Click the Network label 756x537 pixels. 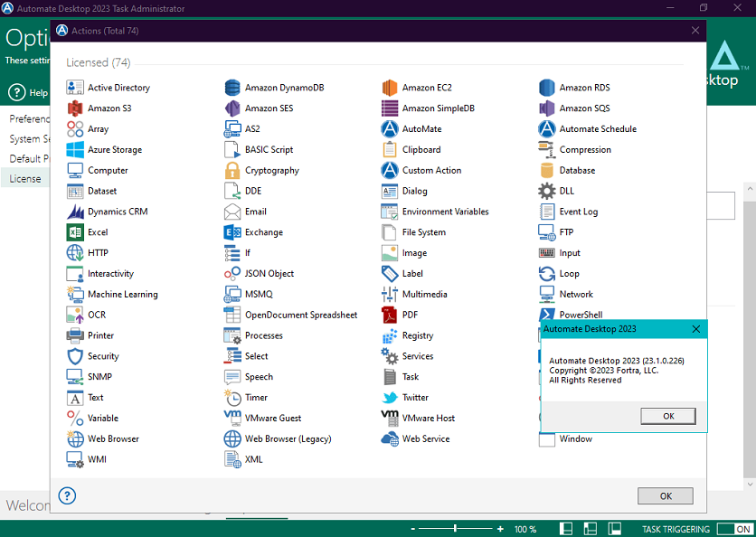click(x=576, y=294)
